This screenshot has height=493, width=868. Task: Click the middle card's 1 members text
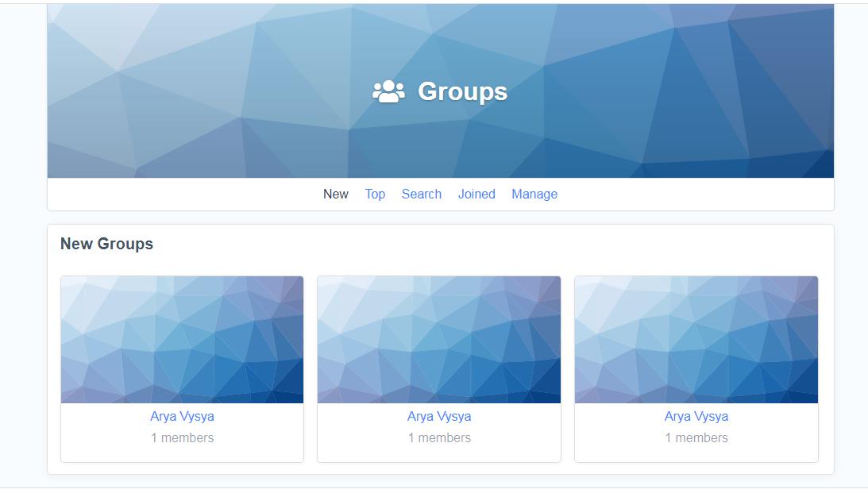coord(439,437)
